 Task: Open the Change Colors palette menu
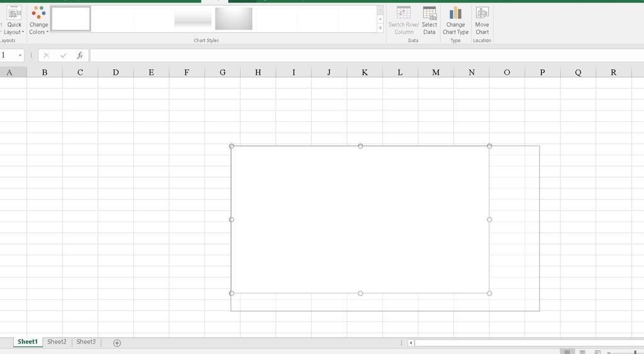(38, 20)
